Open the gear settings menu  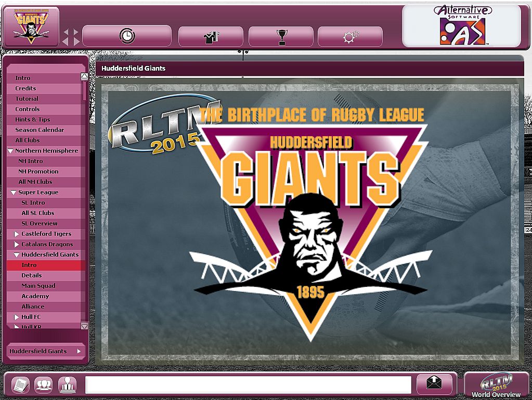point(350,36)
